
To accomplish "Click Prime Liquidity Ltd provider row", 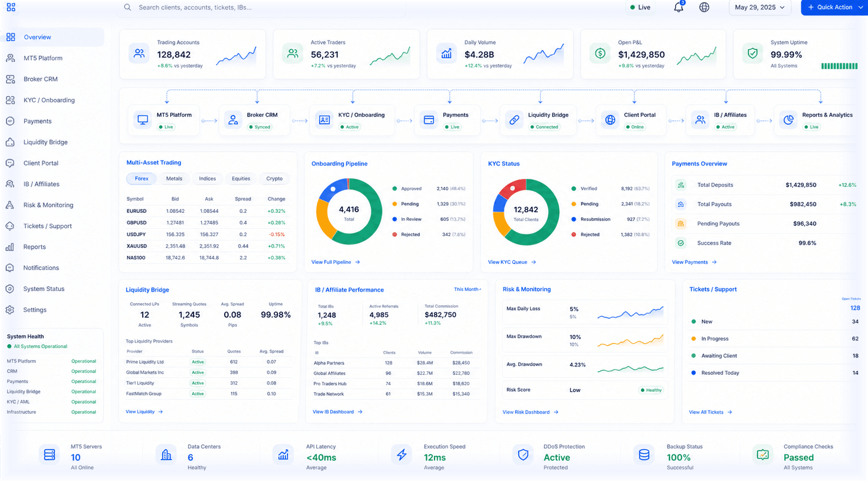I will (x=208, y=362).
